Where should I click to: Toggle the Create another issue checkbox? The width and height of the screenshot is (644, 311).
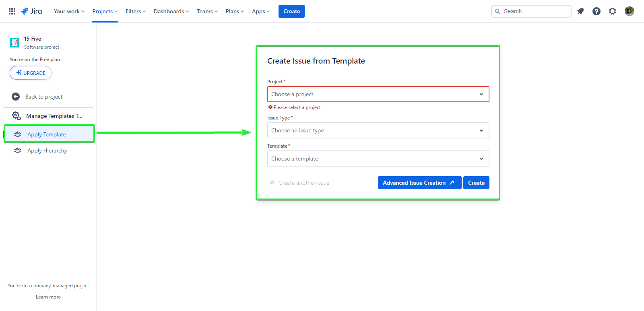click(x=272, y=183)
